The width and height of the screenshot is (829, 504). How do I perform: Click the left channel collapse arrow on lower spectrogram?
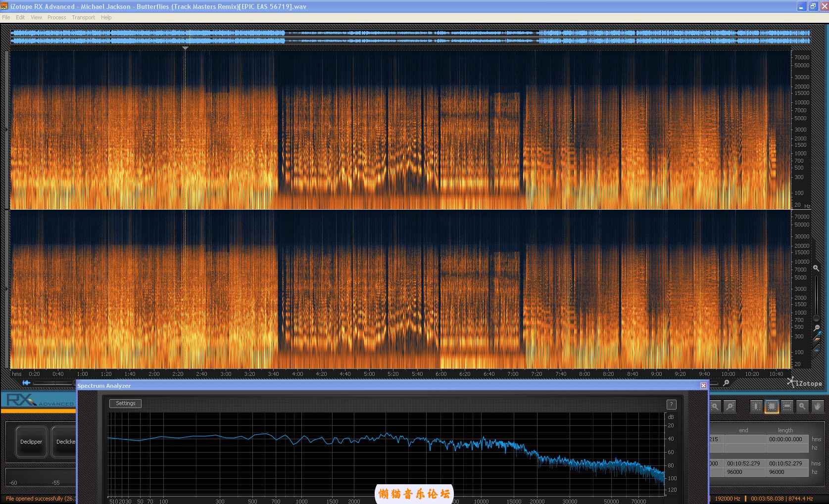pyautogui.click(x=6, y=288)
